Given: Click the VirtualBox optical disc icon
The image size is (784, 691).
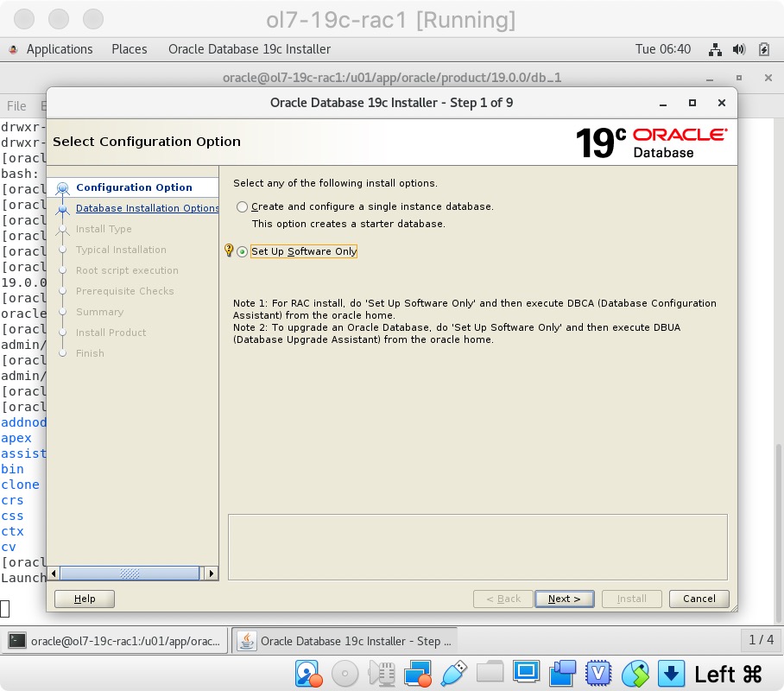Looking at the screenshot, I should 345,674.
